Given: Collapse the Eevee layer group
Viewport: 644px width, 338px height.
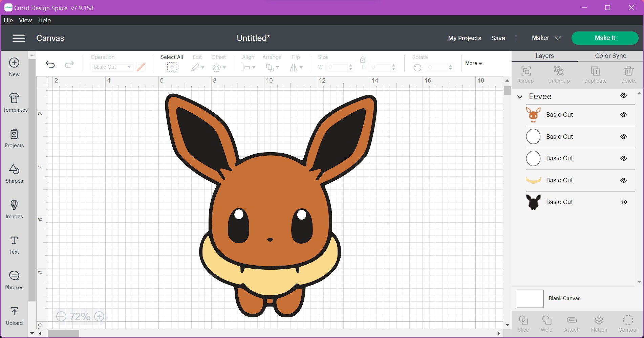Looking at the screenshot, I should point(520,97).
